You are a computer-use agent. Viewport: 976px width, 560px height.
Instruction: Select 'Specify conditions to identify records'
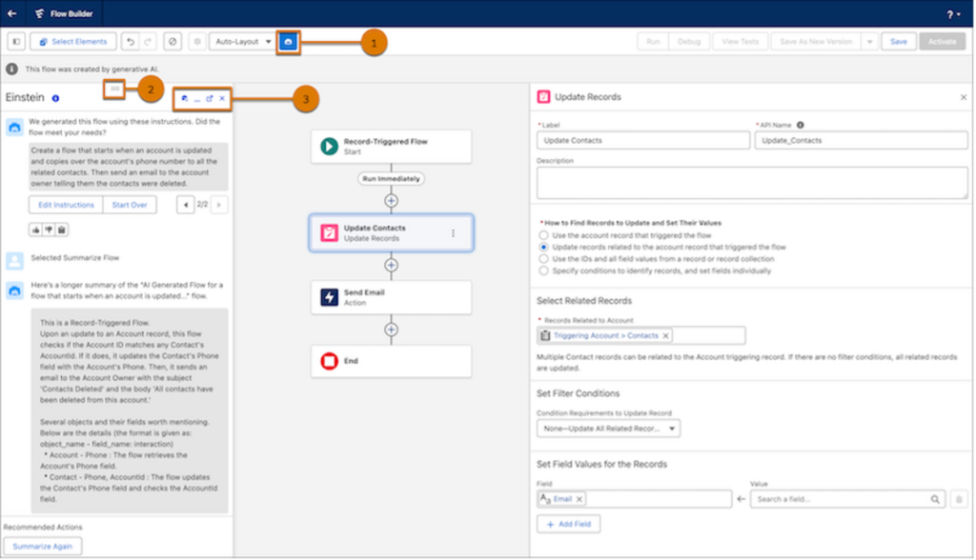click(544, 270)
